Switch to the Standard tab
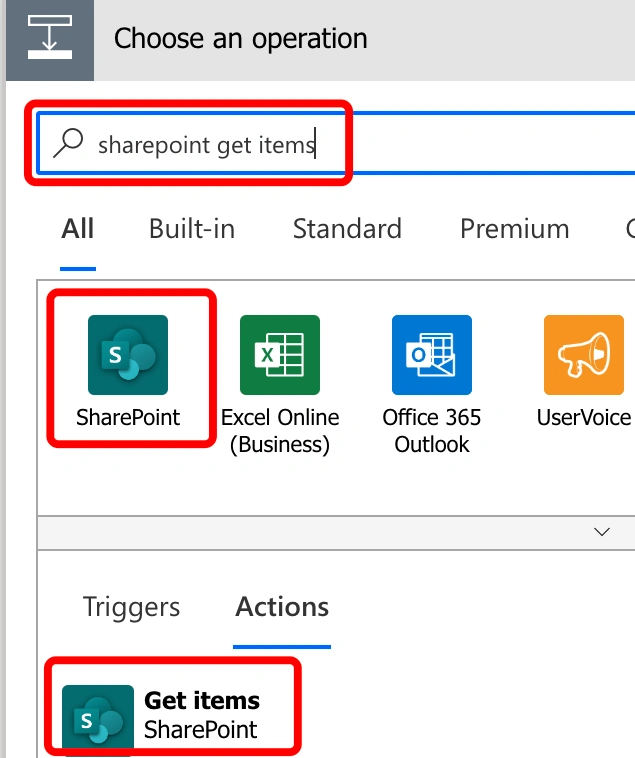The image size is (635, 758). pos(347,229)
